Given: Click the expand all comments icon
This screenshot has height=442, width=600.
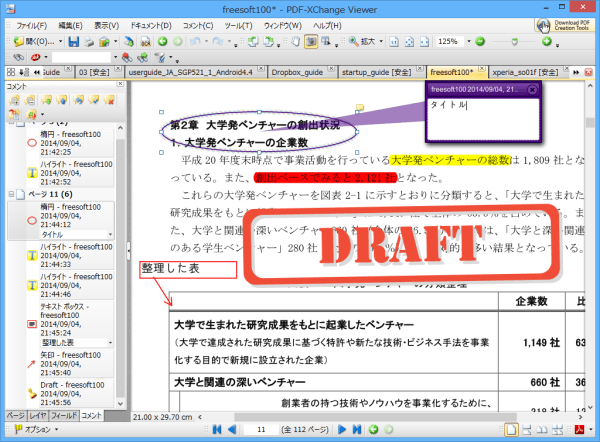Looking at the screenshot, I should (x=13, y=101).
